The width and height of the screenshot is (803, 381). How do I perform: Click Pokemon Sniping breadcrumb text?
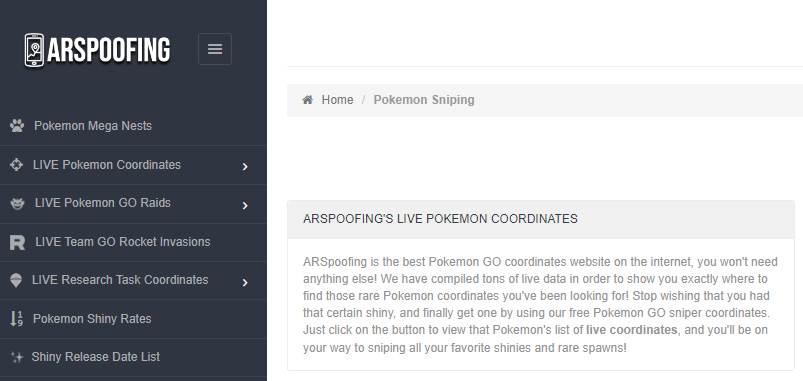[424, 100]
